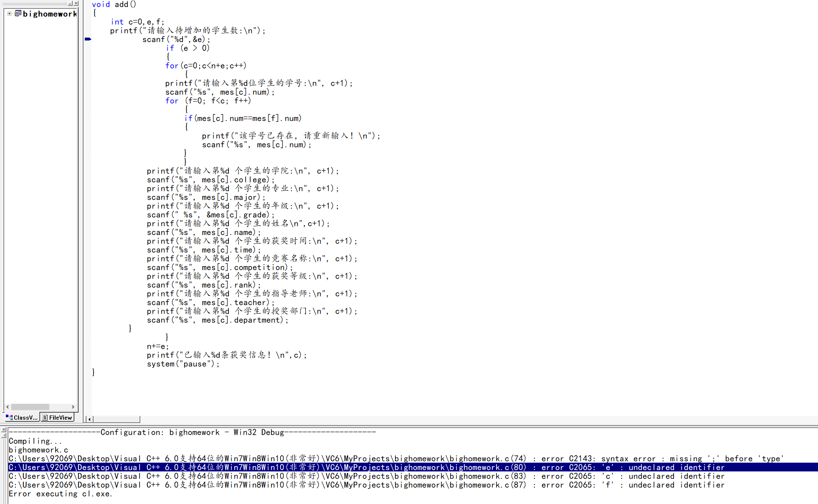Image resolution: width=818 pixels, height=504 pixels.
Task: Click the scanf mes[c].competition code line
Action: click(220, 267)
